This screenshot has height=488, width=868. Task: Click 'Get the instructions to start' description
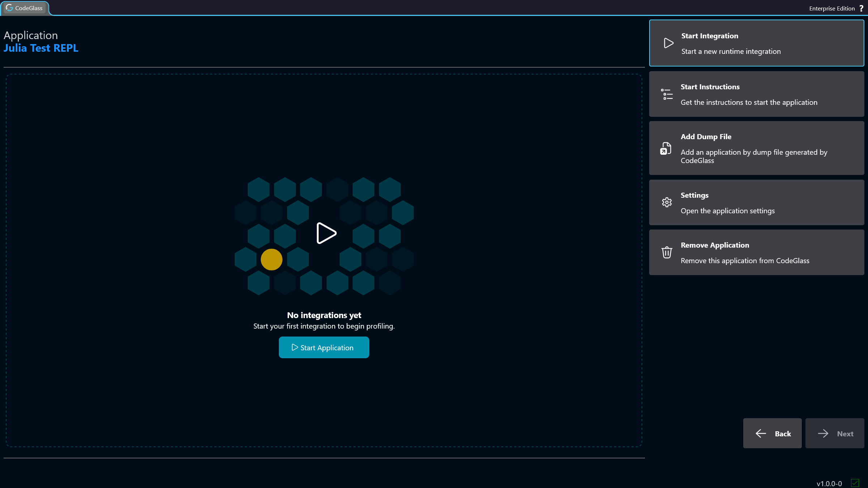(749, 102)
